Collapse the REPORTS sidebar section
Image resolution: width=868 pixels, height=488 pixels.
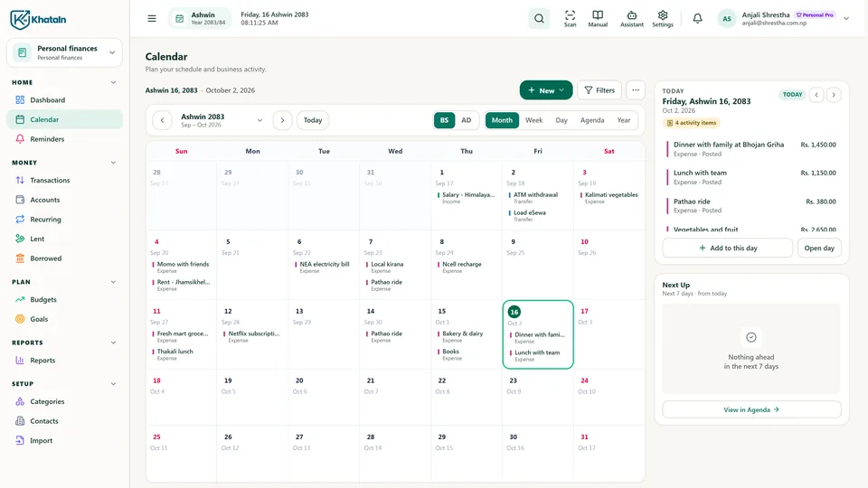pos(113,343)
